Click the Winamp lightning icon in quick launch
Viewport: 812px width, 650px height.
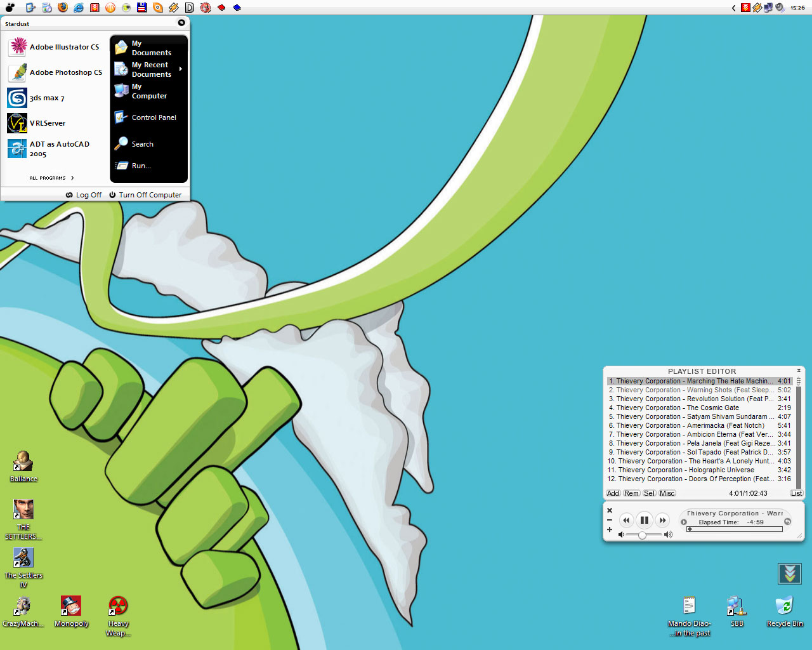pyautogui.click(x=174, y=8)
